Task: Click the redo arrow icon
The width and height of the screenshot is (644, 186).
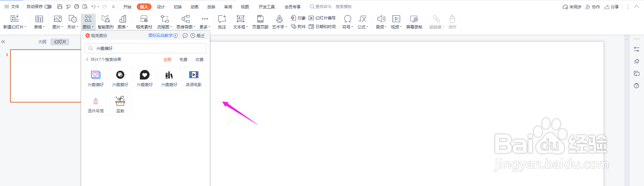Action: (x=104, y=7)
